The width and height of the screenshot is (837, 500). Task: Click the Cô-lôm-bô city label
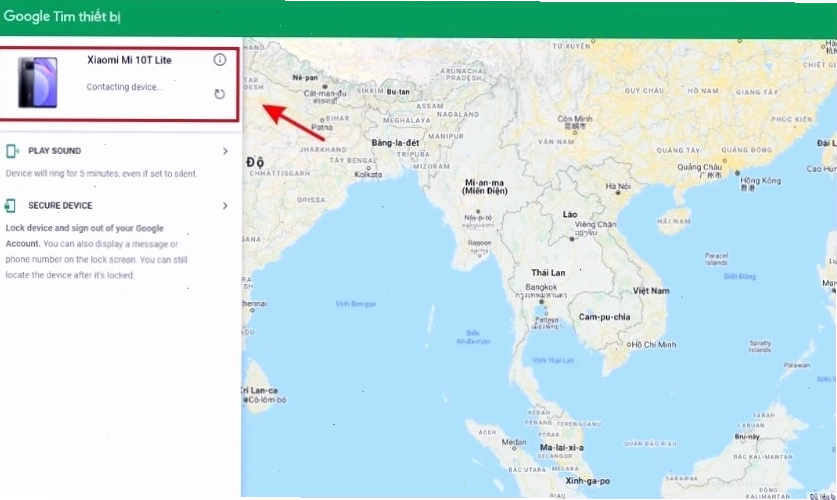tap(265, 400)
